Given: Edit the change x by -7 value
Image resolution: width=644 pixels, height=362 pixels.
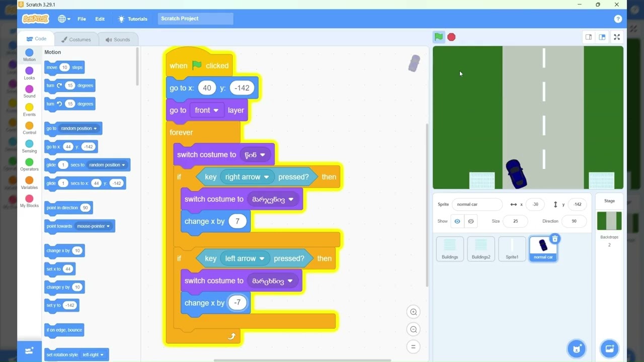Looking at the screenshot, I should click(237, 303).
